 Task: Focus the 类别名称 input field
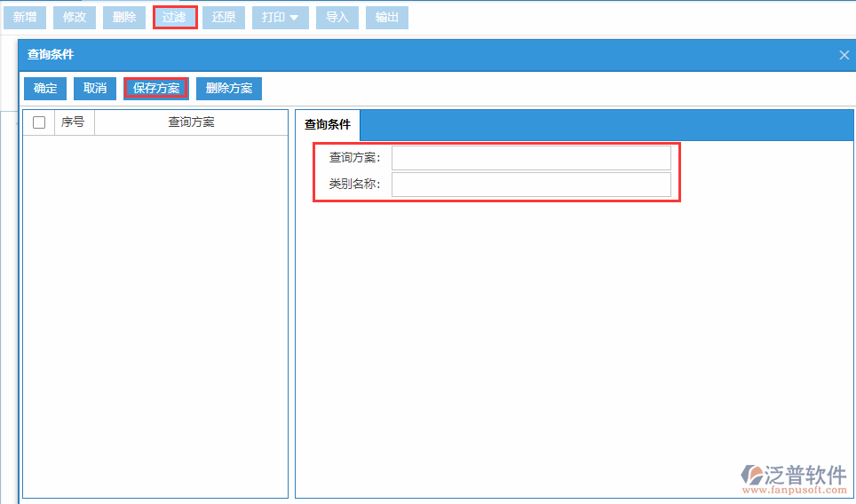[531, 185]
